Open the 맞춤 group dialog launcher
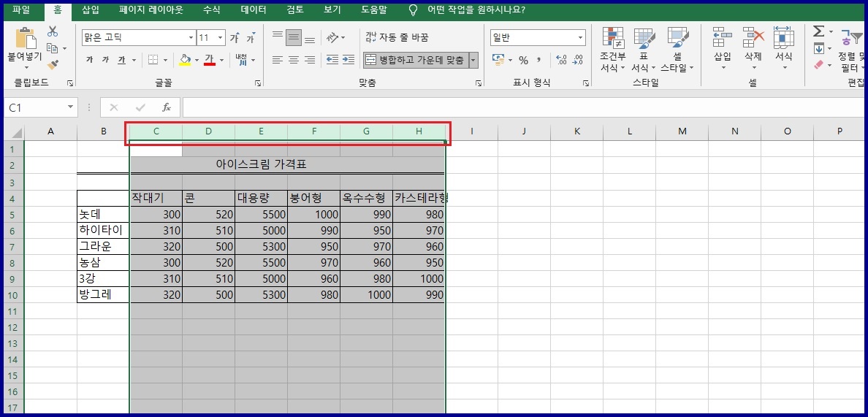Screen dimensions: 868x417 click(x=479, y=83)
